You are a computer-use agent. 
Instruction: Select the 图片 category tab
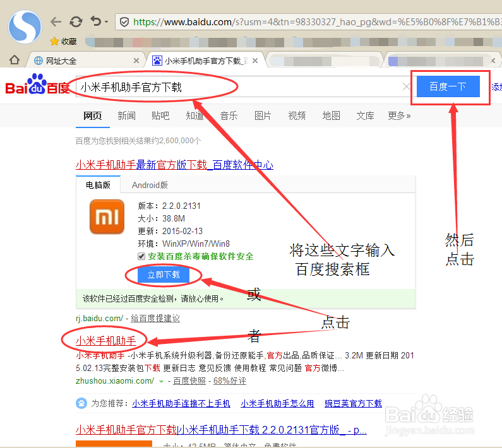pyautogui.click(x=263, y=115)
